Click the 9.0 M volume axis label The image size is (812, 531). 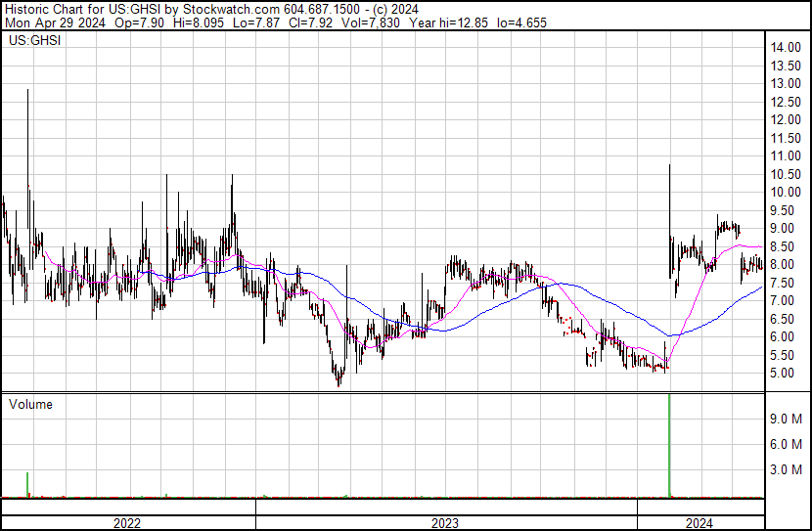coord(786,419)
